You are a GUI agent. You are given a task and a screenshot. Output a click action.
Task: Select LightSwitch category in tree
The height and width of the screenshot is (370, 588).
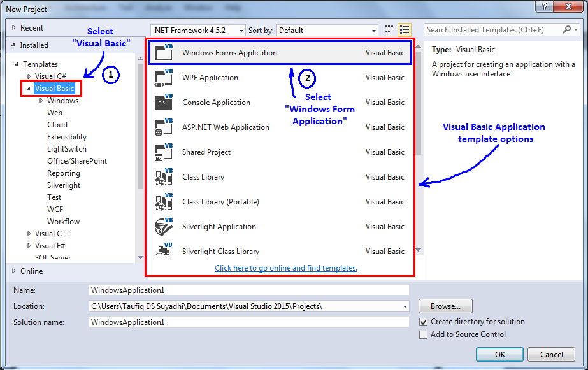pos(67,149)
